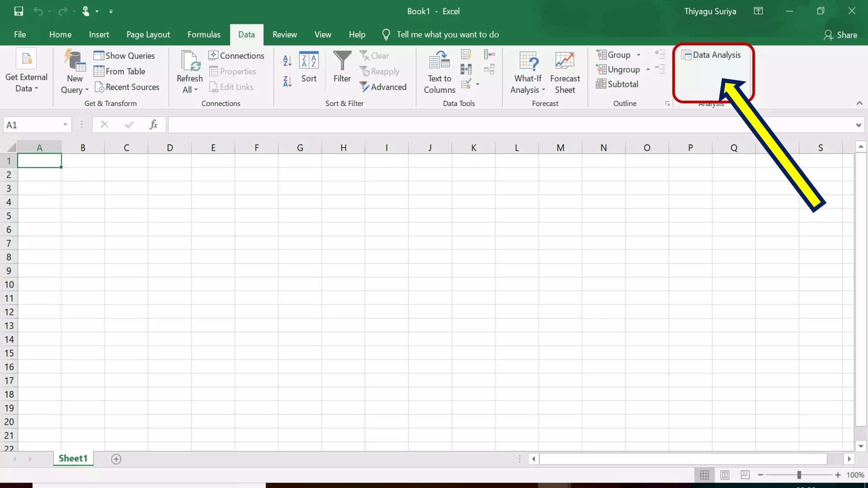Select row 10 header
This screenshot has height=488, width=868.
click(x=9, y=285)
